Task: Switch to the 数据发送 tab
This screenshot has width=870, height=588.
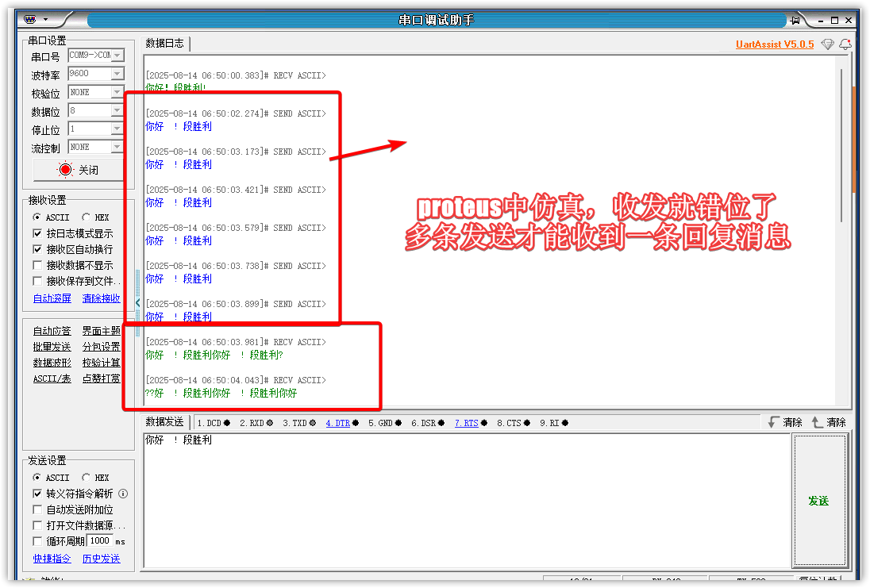Action: [x=165, y=422]
